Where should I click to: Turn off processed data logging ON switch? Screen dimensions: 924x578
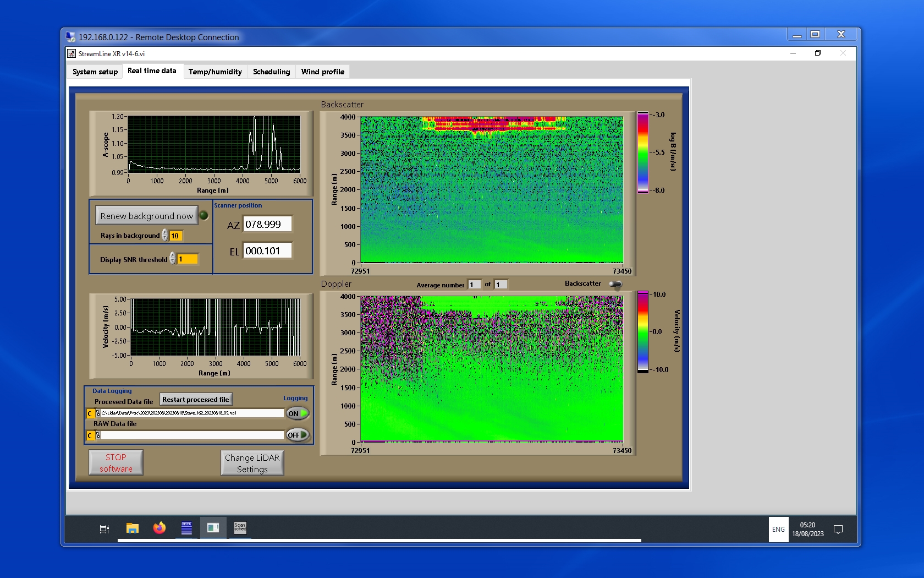tap(298, 413)
